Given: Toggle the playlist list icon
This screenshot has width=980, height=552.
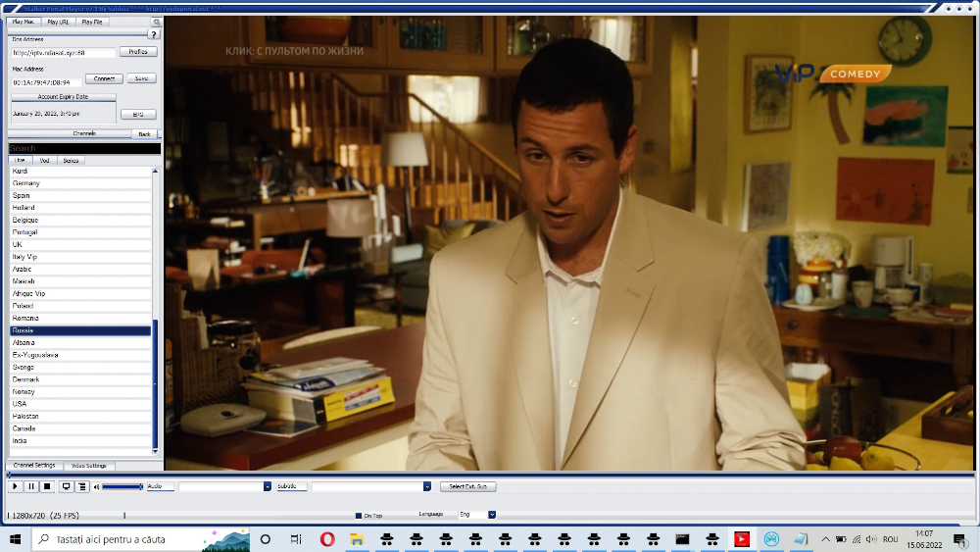Looking at the screenshot, I should pyautogui.click(x=82, y=486).
